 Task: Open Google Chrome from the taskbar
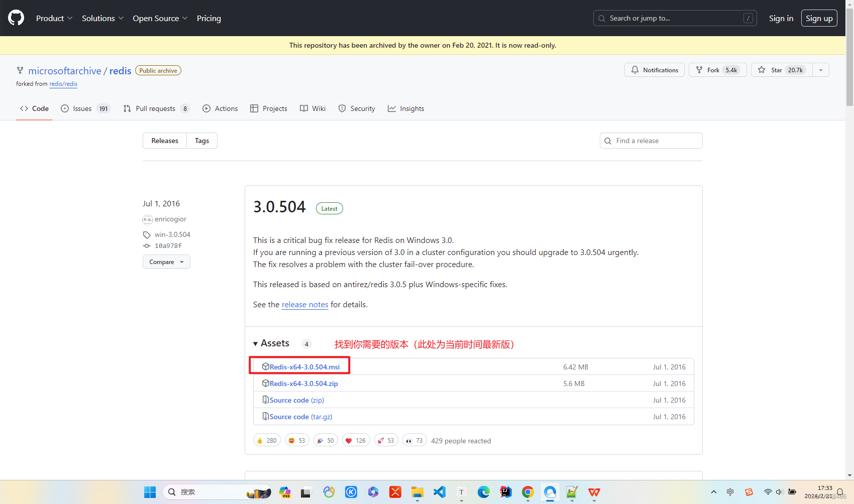coord(528,492)
